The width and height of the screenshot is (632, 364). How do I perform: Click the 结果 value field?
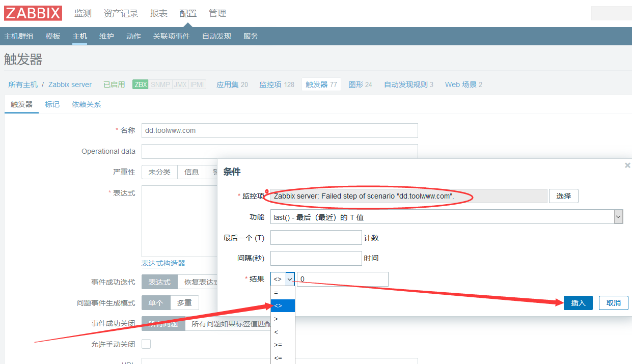[343, 279]
